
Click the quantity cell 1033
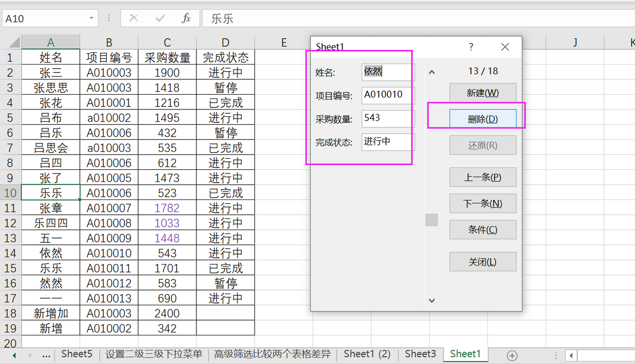tap(167, 223)
